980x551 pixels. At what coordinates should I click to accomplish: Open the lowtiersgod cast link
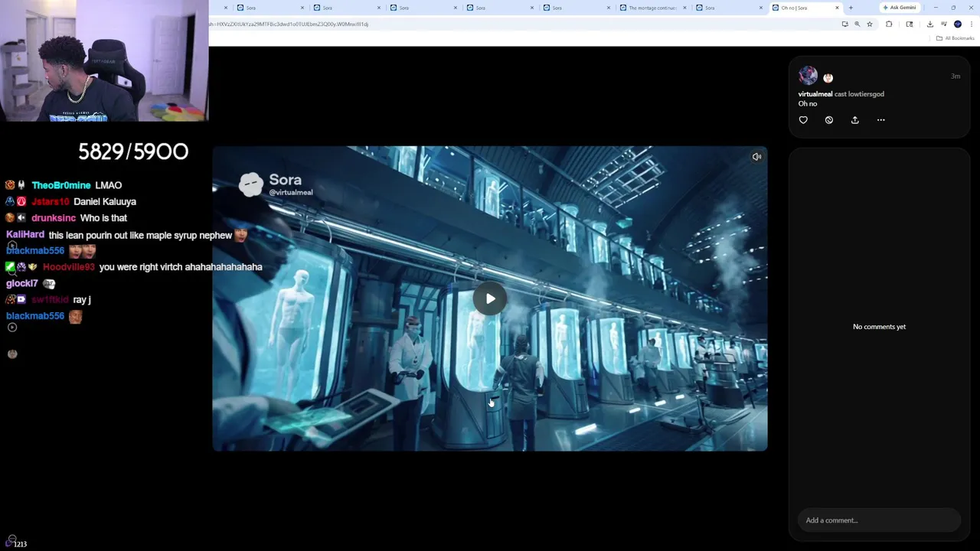point(867,94)
